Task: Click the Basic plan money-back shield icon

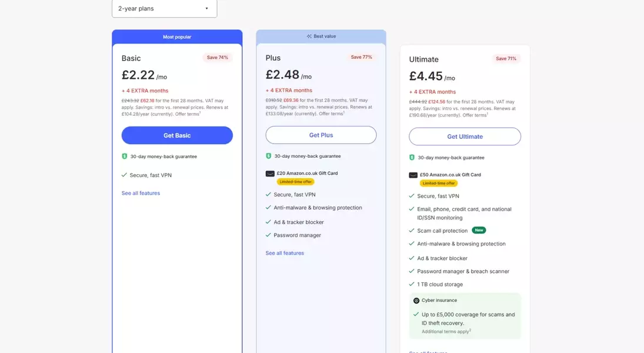Action: (x=125, y=156)
